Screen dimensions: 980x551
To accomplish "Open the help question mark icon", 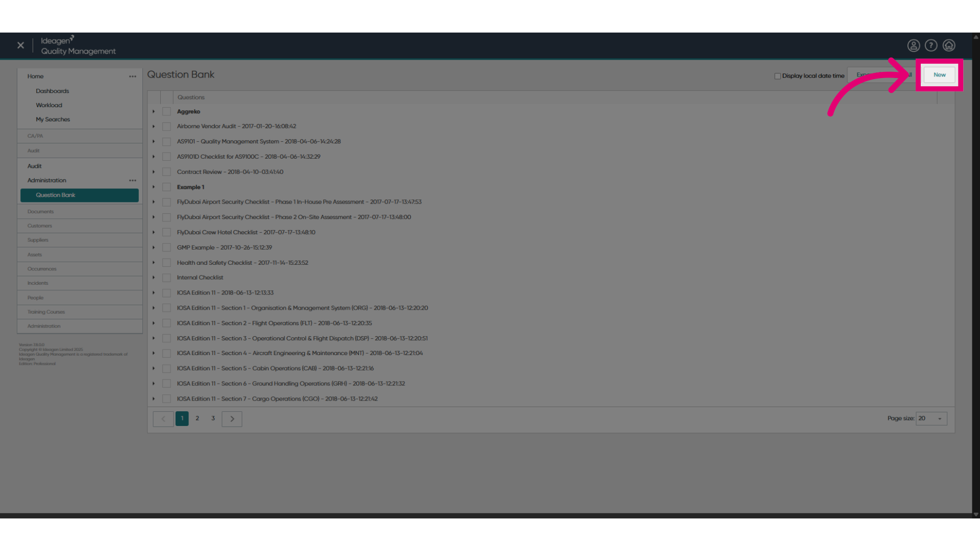I will (x=931, y=45).
